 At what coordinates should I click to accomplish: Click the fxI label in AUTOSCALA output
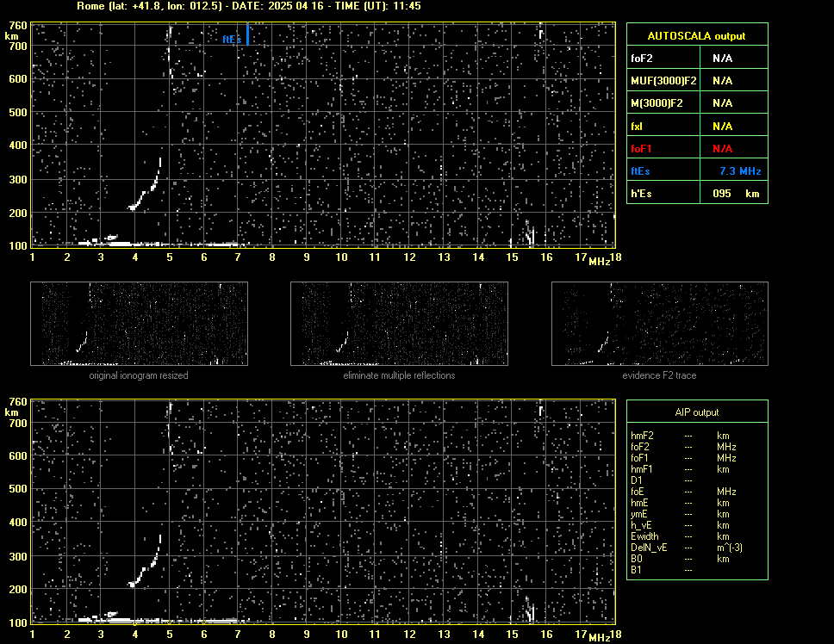637,127
